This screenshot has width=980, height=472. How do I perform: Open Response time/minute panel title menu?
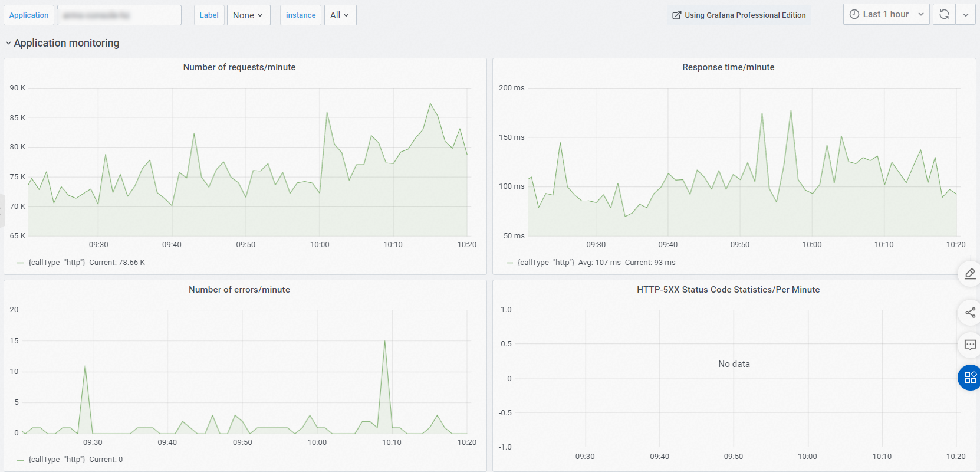[728, 67]
